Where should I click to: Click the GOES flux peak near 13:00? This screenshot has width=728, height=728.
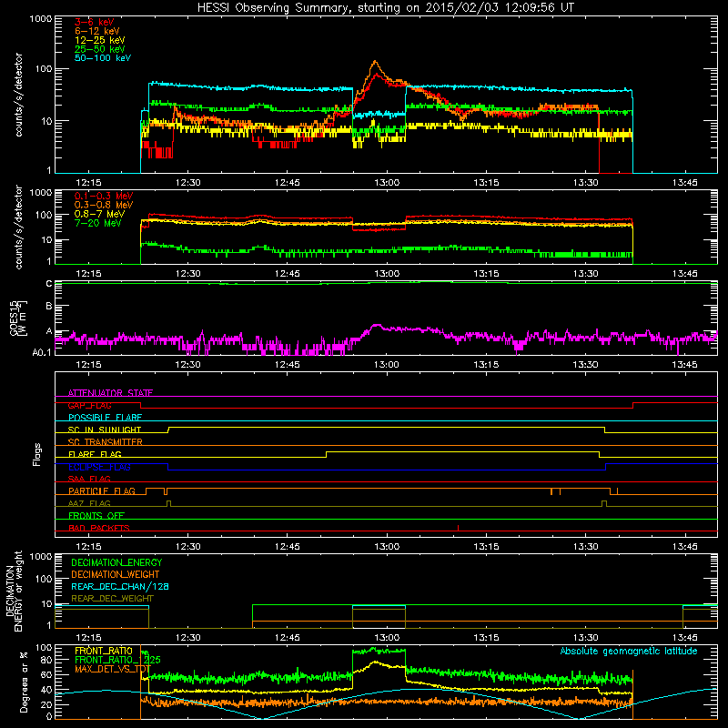point(377,326)
